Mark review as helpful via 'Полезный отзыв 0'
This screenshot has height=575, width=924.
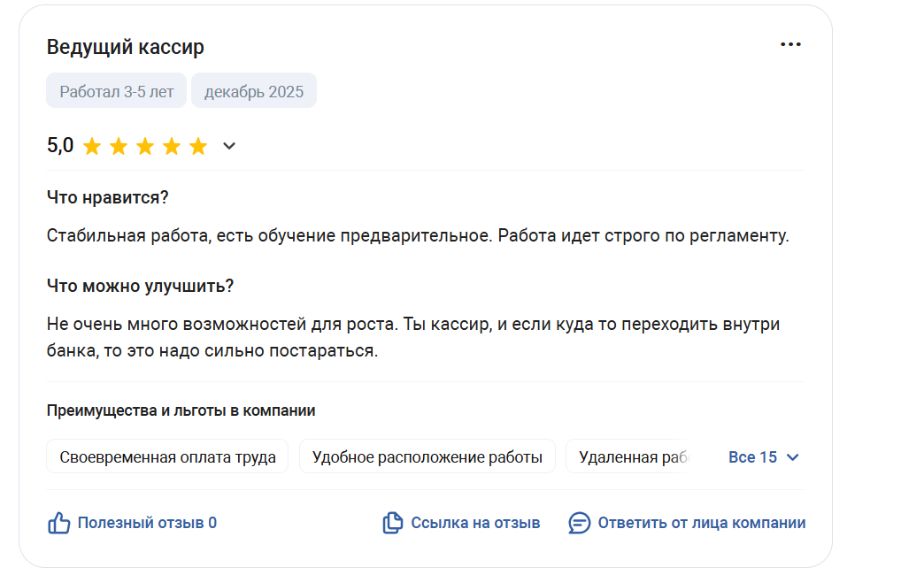click(x=147, y=523)
